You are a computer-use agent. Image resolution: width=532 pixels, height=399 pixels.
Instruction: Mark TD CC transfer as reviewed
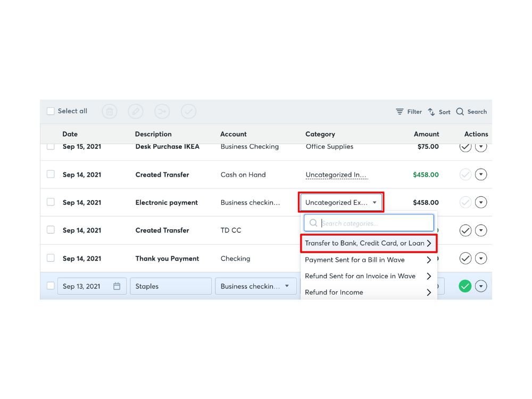click(465, 230)
